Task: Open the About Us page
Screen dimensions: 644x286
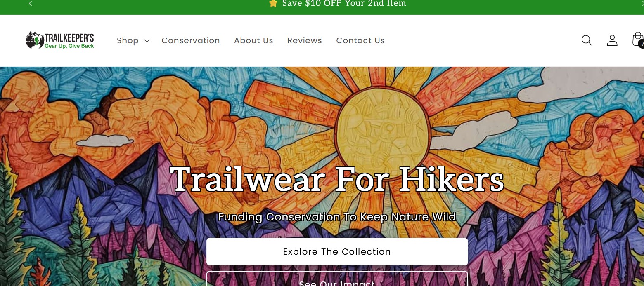Action: [253, 40]
